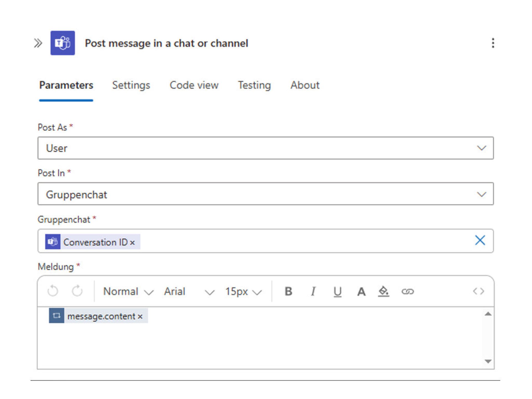The height and width of the screenshot is (399, 532).
Task: Click the Undo icon in the message toolbar
Action: [x=53, y=291]
